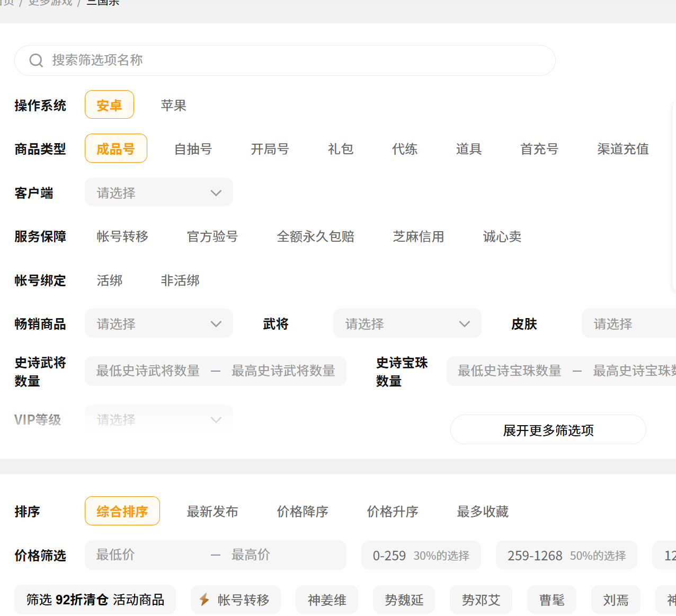
Task: Click the search magnifier icon
Action: [x=36, y=60]
